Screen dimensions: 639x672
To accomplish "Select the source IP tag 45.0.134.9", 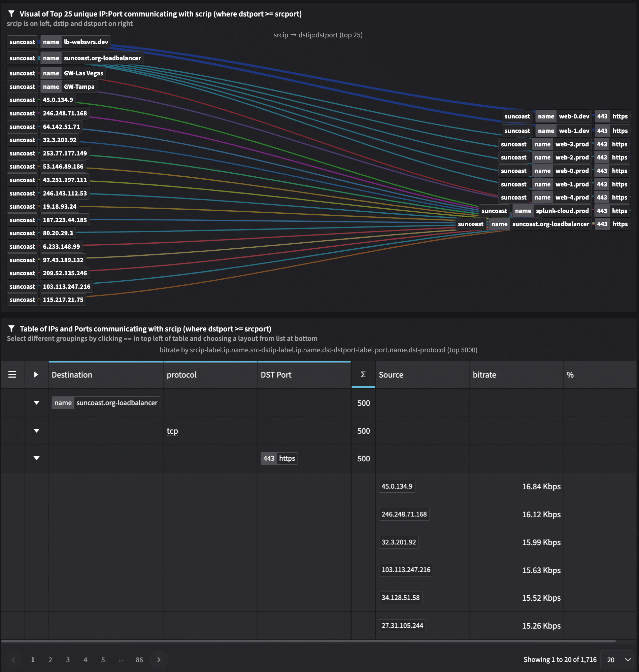I will point(397,486).
